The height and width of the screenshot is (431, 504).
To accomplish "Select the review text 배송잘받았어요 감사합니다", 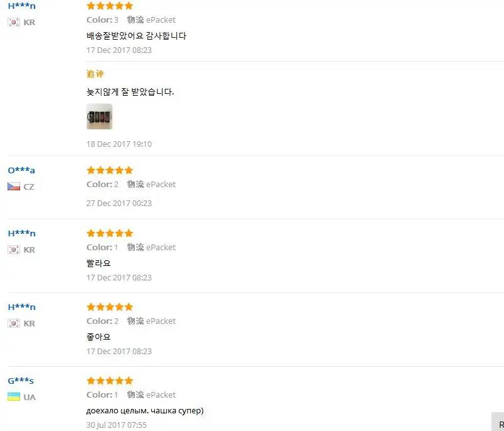I will [x=136, y=36].
